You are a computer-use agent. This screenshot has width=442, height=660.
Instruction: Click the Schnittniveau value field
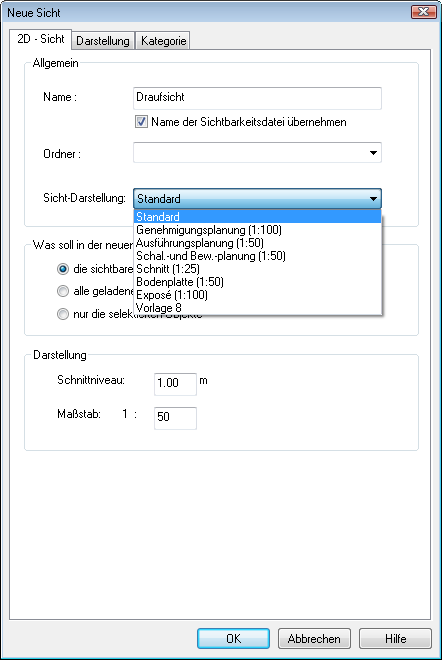point(175,384)
